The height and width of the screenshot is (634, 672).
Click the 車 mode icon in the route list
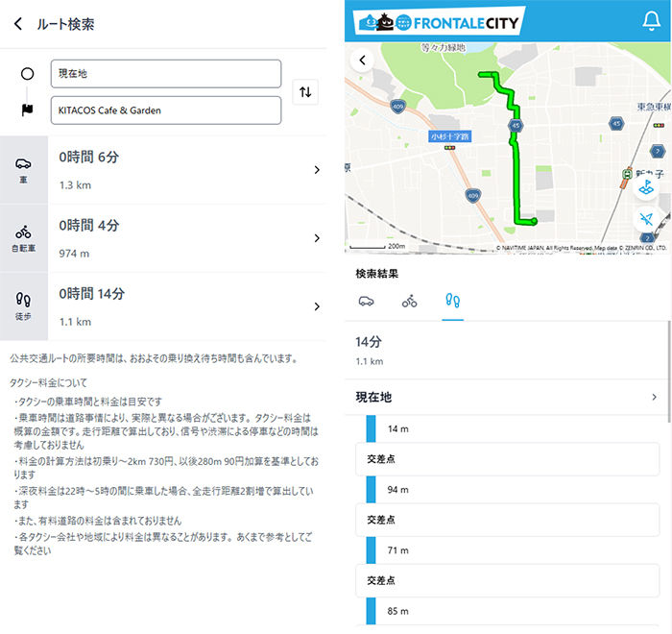[x=23, y=169]
